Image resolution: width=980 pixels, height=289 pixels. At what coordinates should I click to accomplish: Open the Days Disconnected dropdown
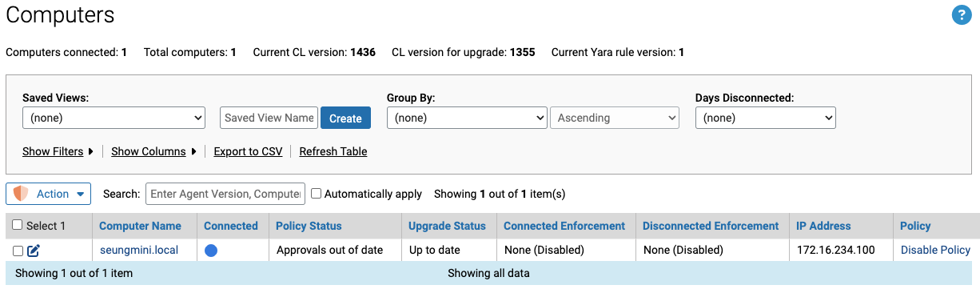[766, 118]
